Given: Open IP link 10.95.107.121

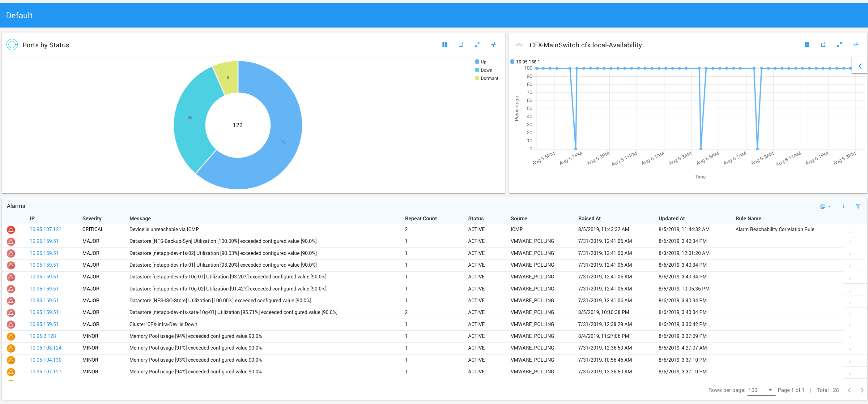Looking at the screenshot, I should [x=45, y=229].
